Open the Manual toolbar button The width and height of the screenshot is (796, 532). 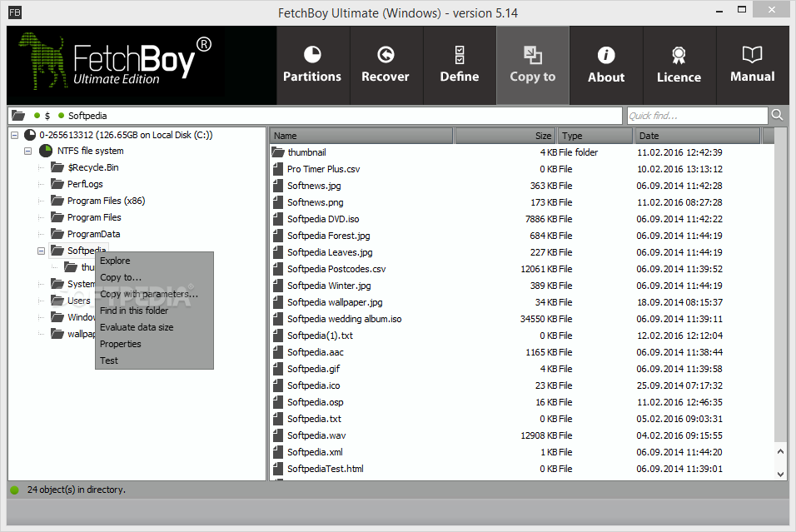click(753, 66)
